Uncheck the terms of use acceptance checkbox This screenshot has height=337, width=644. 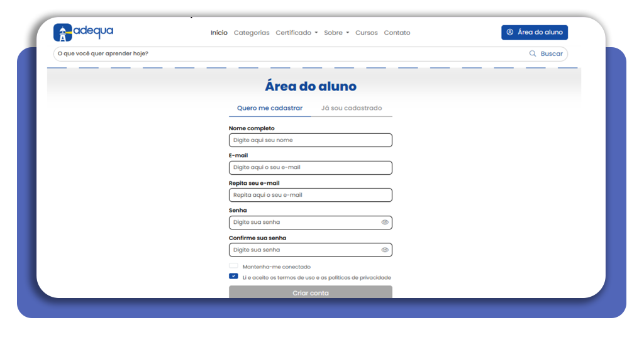coord(233,277)
